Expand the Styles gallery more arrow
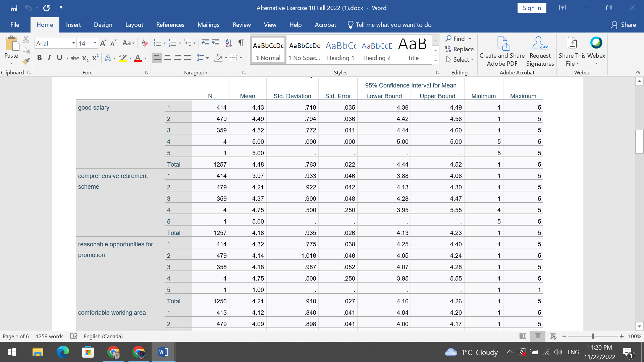Viewport: 644px width, 362px height. [435, 60]
